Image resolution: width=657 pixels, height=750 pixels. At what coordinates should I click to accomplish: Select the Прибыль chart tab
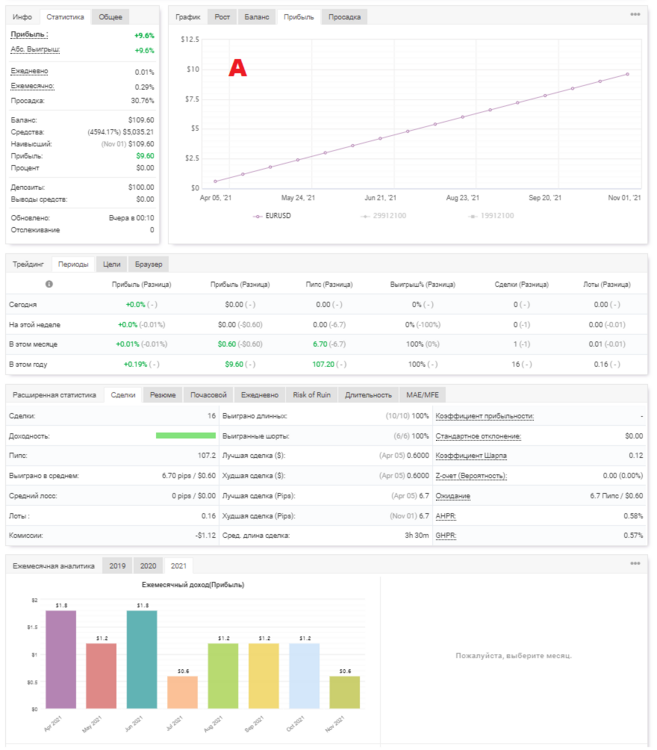click(299, 17)
